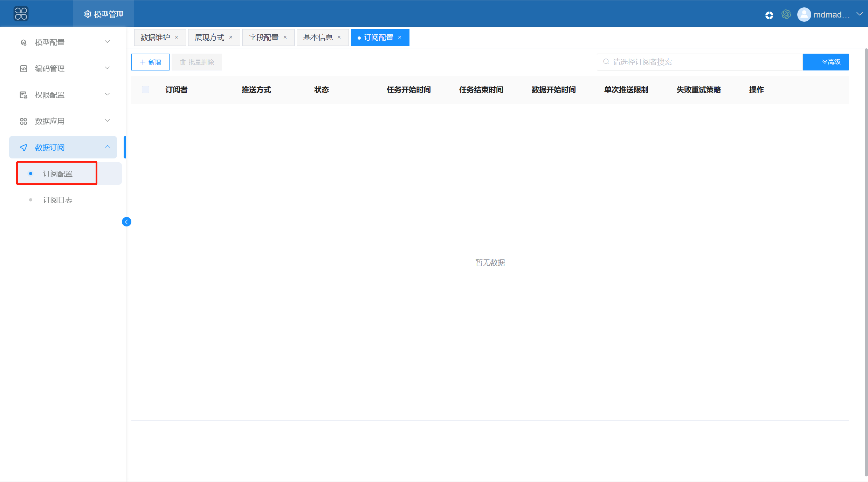Expand the 数据应用 menu chevron
The height and width of the screenshot is (482, 868).
108,121
